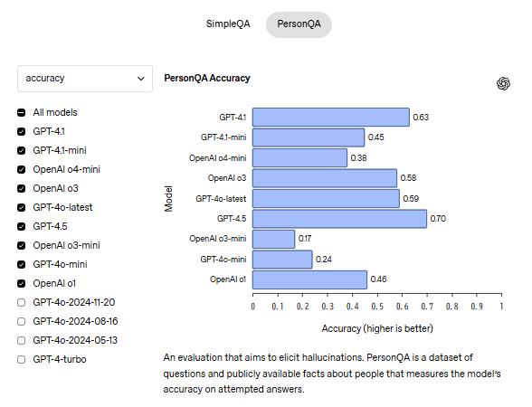Click the vertical 'Model' axis label

[168, 199]
